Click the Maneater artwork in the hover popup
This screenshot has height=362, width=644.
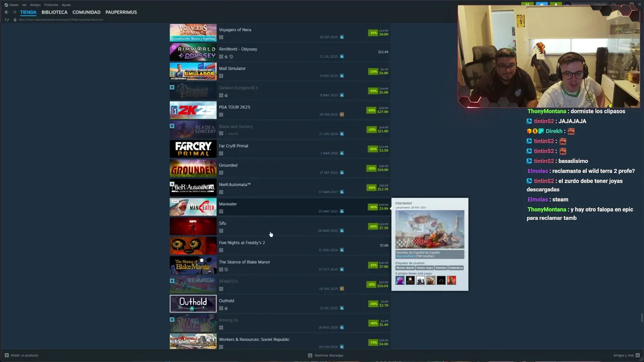430,230
